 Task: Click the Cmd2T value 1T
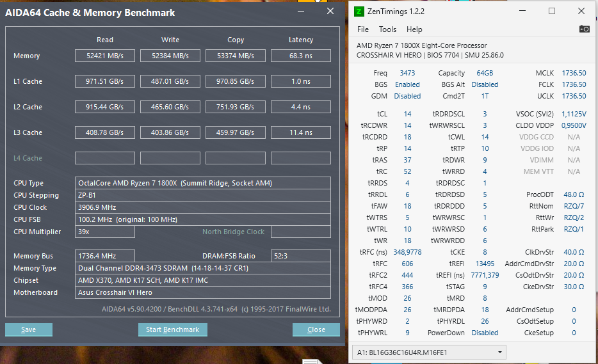pyautogui.click(x=485, y=96)
